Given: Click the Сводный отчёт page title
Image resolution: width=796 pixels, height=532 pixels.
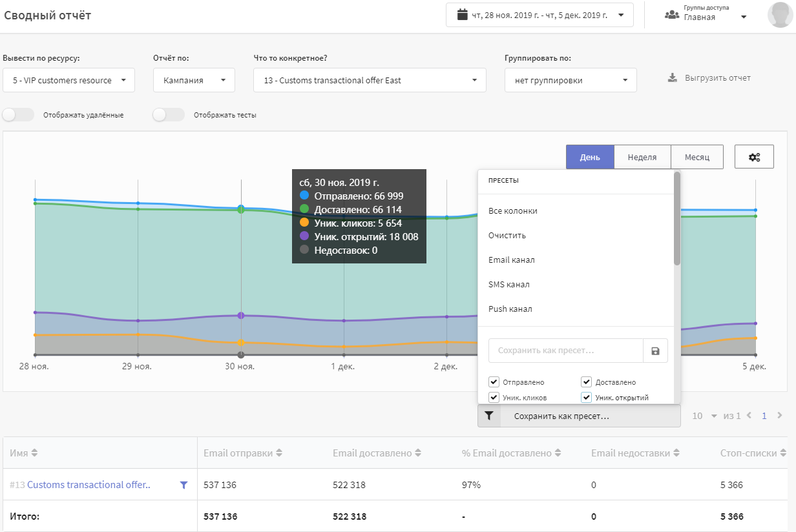Looking at the screenshot, I should point(48,15).
